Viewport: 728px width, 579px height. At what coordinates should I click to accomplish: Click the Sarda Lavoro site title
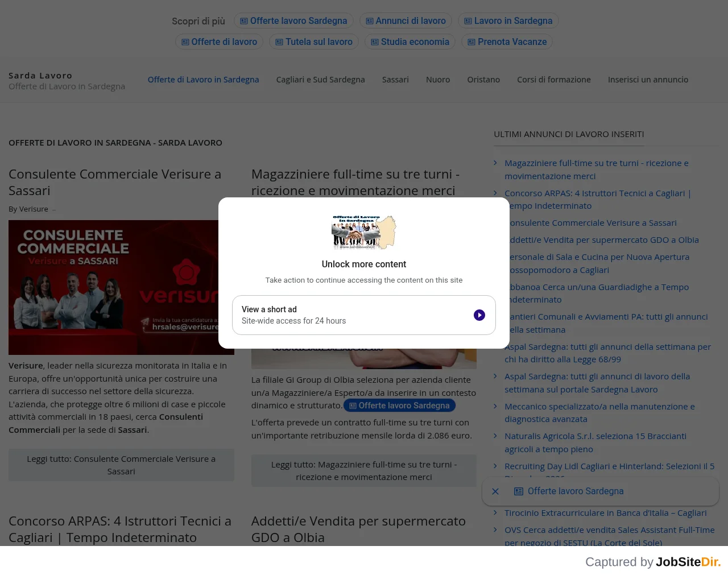pos(40,76)
